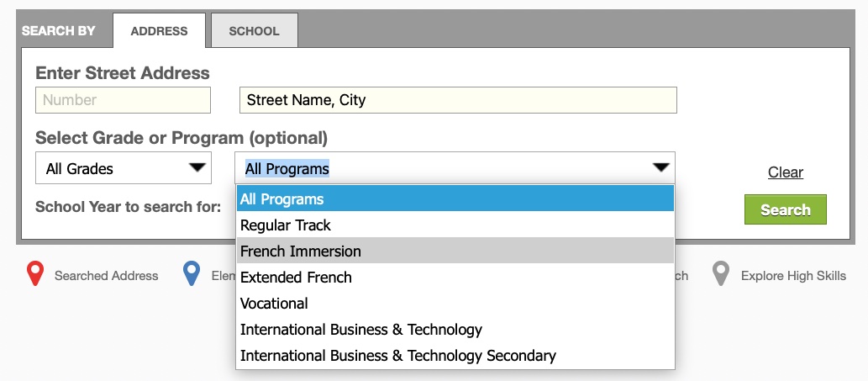
Task: Click the Street Name, City field
Action: [458, 100]
